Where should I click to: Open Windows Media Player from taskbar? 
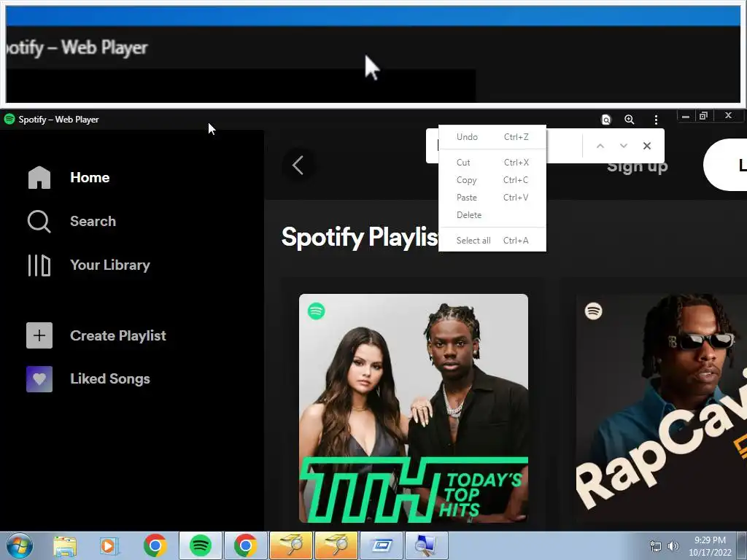(x=109, y=546)
